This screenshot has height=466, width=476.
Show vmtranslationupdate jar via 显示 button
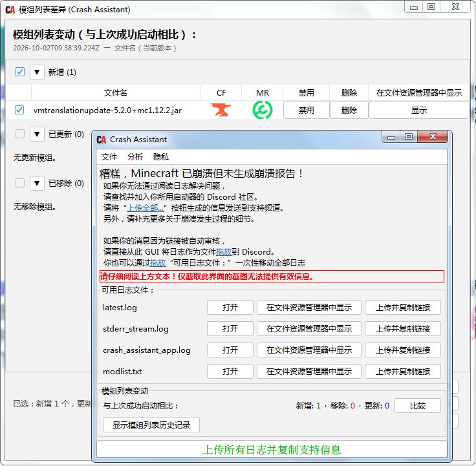[x=419, y=110]
